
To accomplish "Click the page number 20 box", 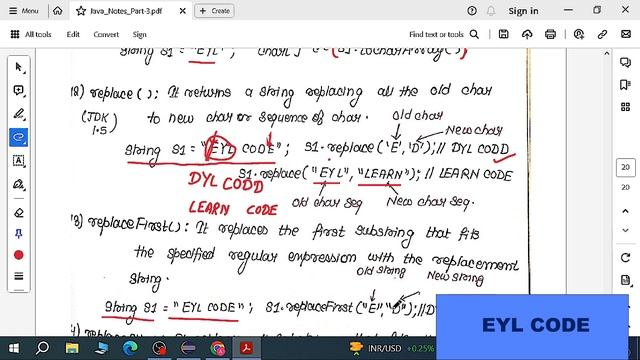I will (626, 167).
